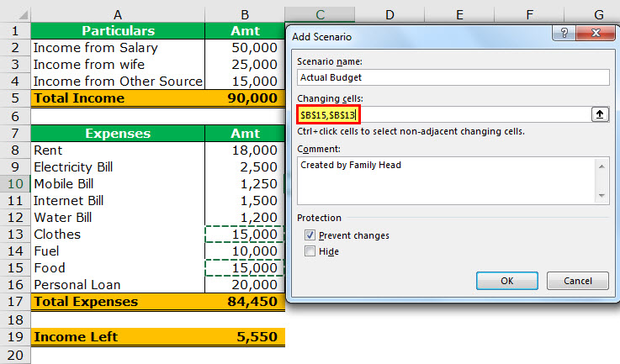Click the Rent cell
The width and height of the screenshot is (620, 364).
(118, 150)
